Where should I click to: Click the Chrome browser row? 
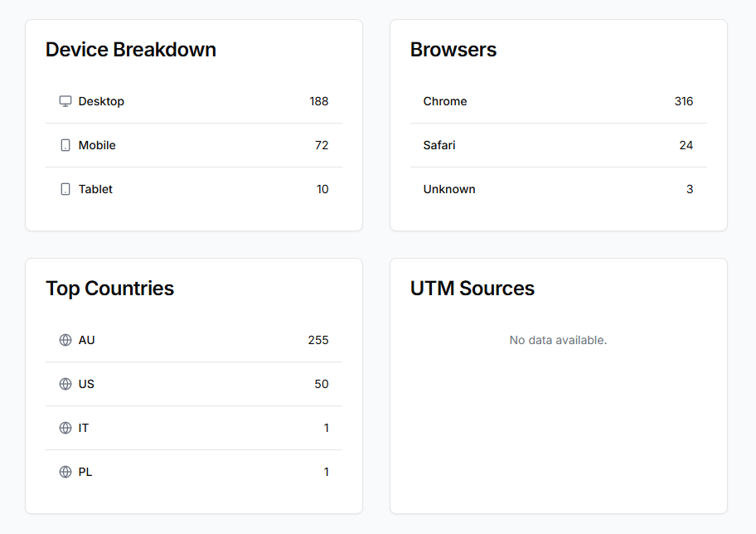[x=558, y=101]
